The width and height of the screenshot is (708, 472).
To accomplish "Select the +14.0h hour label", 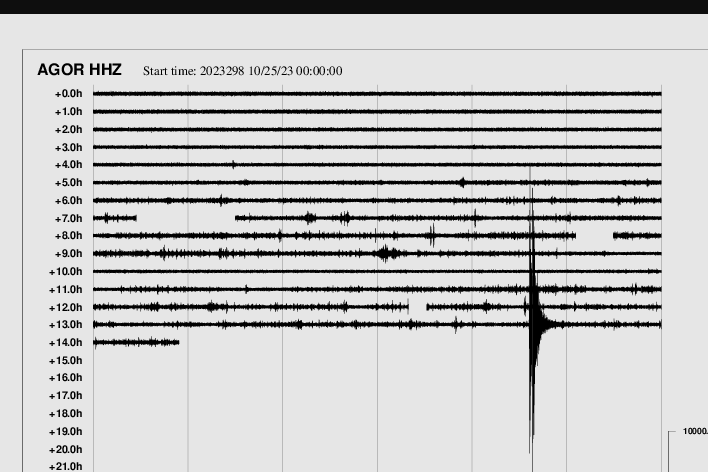I will click(66, 343).
